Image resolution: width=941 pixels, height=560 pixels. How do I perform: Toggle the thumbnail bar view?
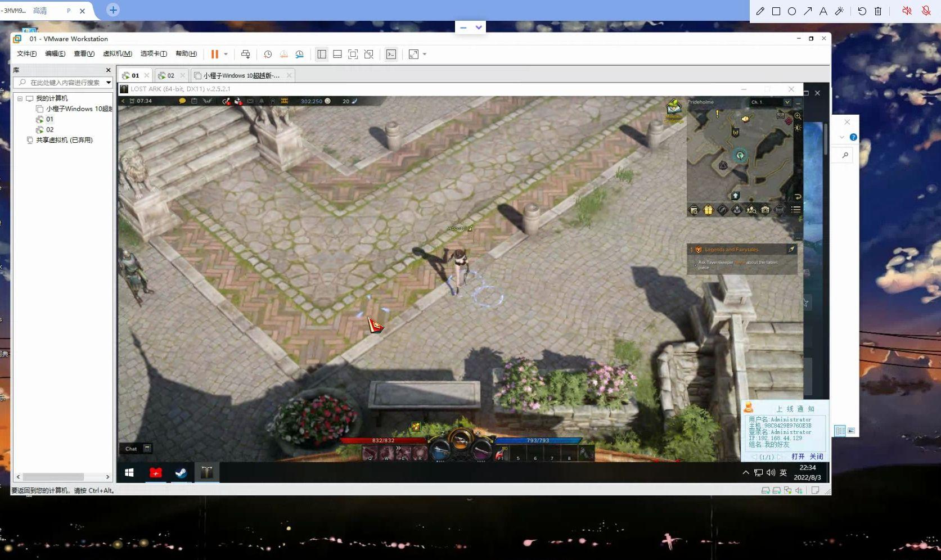point(337,54)
